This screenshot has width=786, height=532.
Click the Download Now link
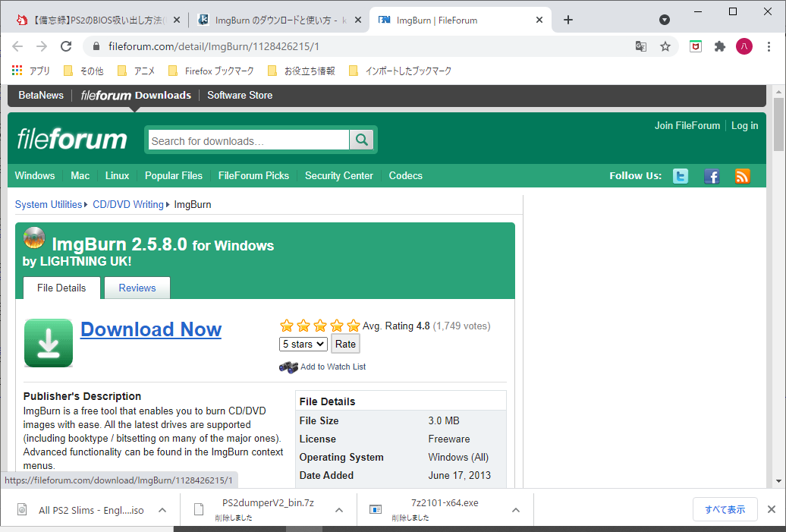coord(151,329)
